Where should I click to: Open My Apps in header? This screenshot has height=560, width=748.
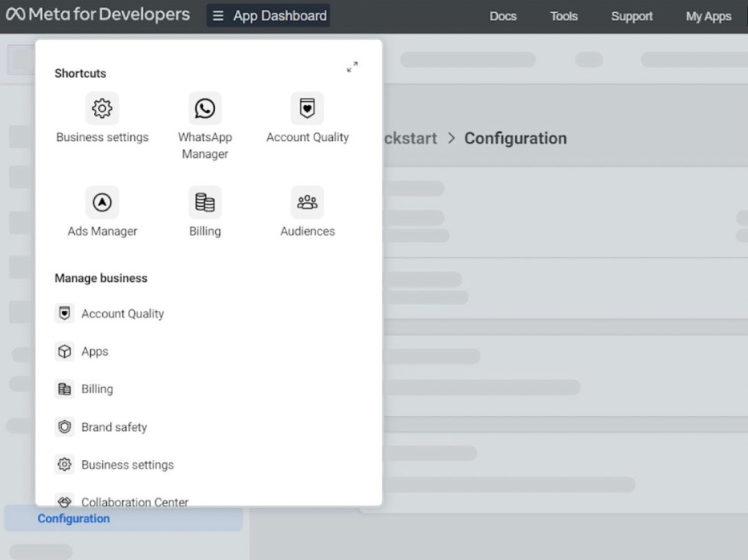(x=708, y=16)
